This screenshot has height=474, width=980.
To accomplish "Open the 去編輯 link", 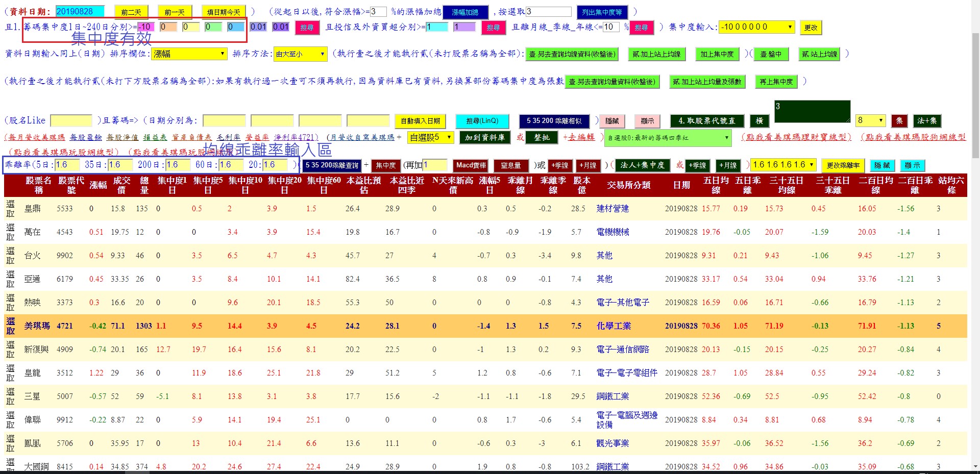I will [x=581, y=137].
